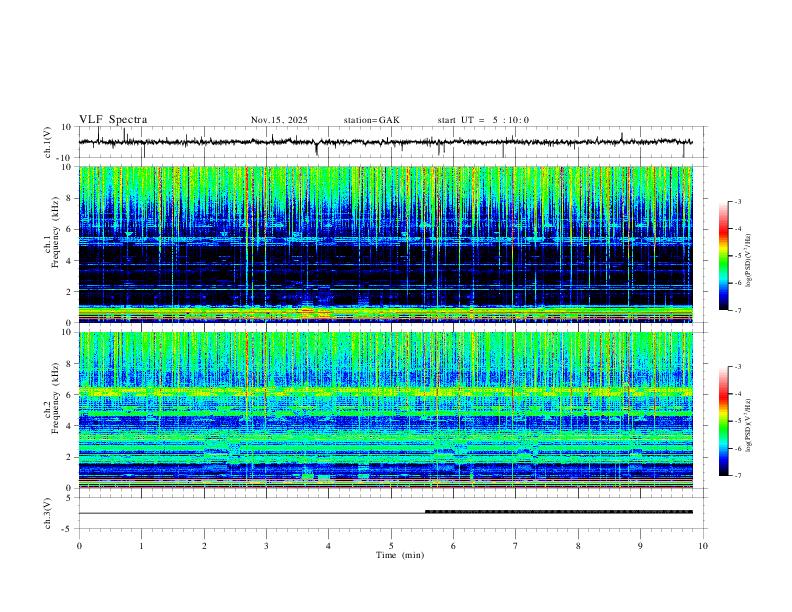Click time axis tick label '8'
This screenshot has width=792, height=612.
click(x=578, y=546)
